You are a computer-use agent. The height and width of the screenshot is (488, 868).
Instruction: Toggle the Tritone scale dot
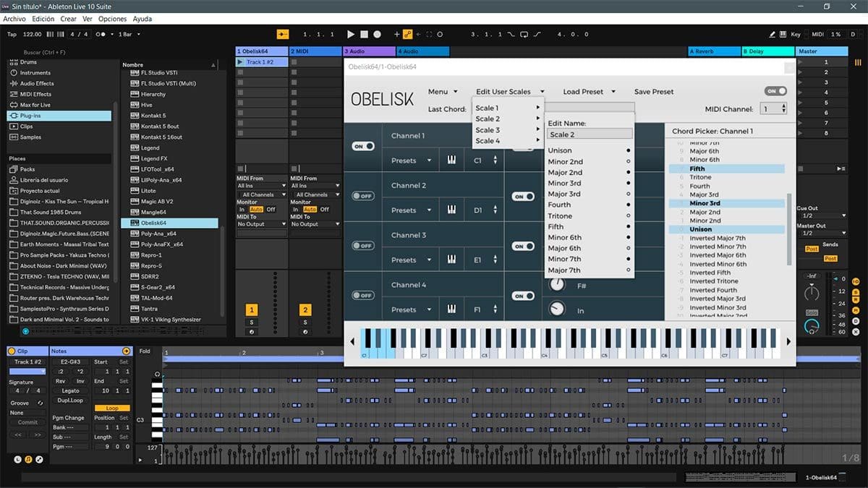point(628,216)
